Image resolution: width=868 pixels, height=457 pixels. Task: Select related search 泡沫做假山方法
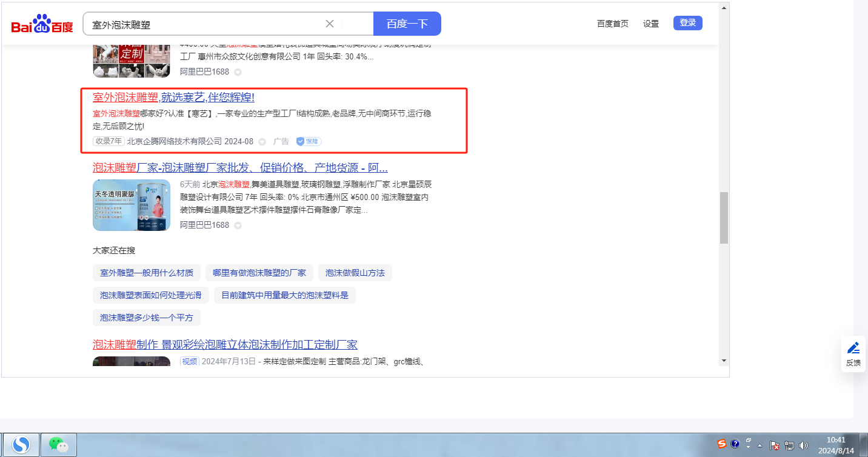[x=355, y=273]
